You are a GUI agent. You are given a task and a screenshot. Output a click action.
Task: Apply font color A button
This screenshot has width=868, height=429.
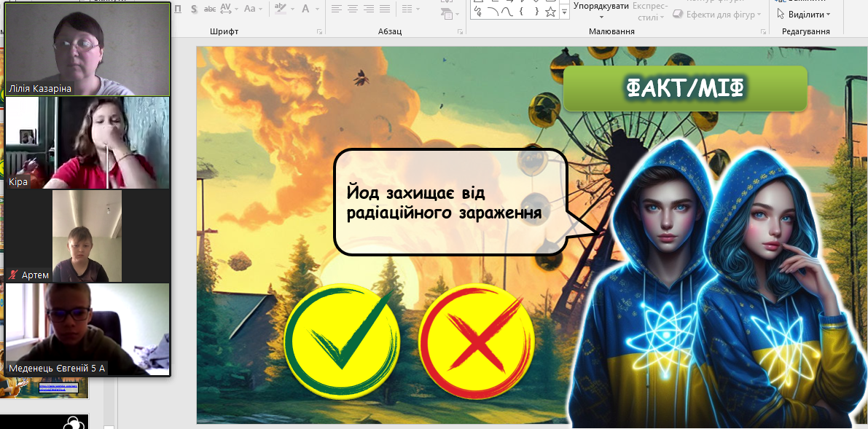tap(305, 8)
